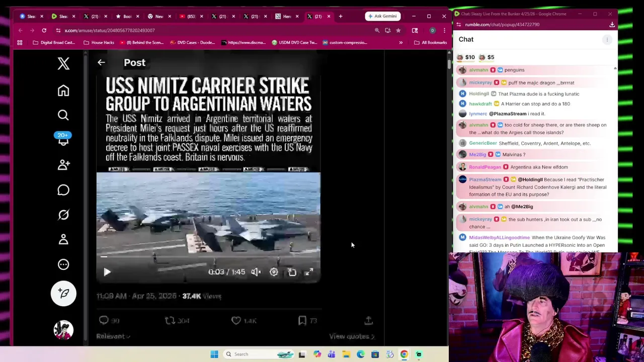The image size is (644, 362).
Task: Open the Profile person icon in sidebar
Action: pyautogui.click(x=63, y=239)
